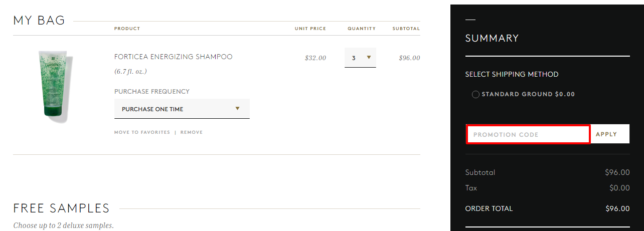Select the Standard Ground shipping radio button
Viewport: 644px width, 231px height.
[475, 95]
